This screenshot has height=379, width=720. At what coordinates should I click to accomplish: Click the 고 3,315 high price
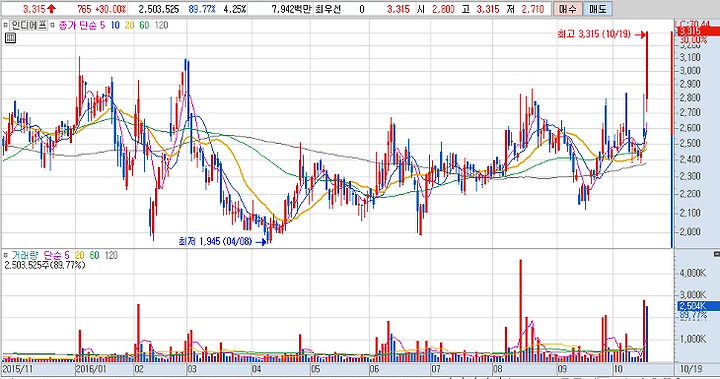[x=480, y=9]
